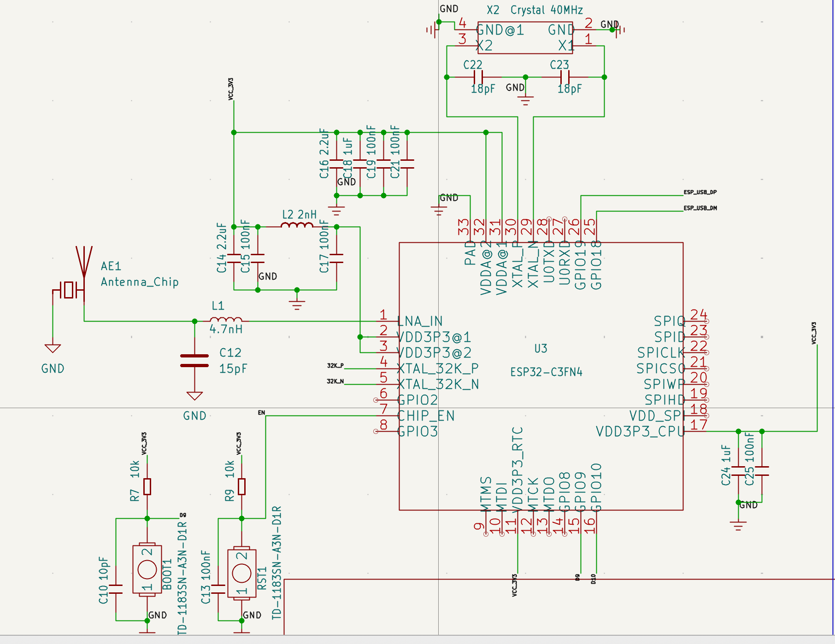
Task: Click the GPIO3 pin name
Action: [x=418, y=432]
